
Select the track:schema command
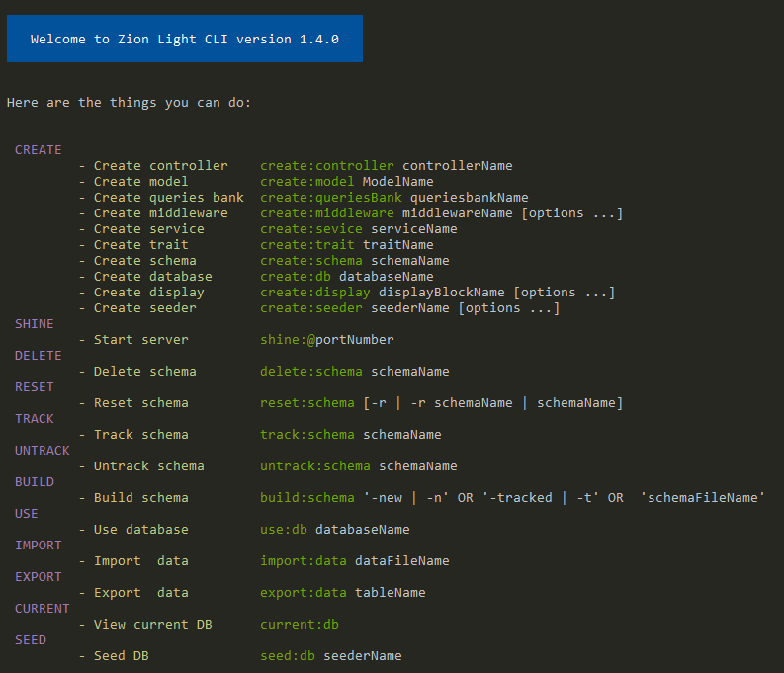point(307,435)
